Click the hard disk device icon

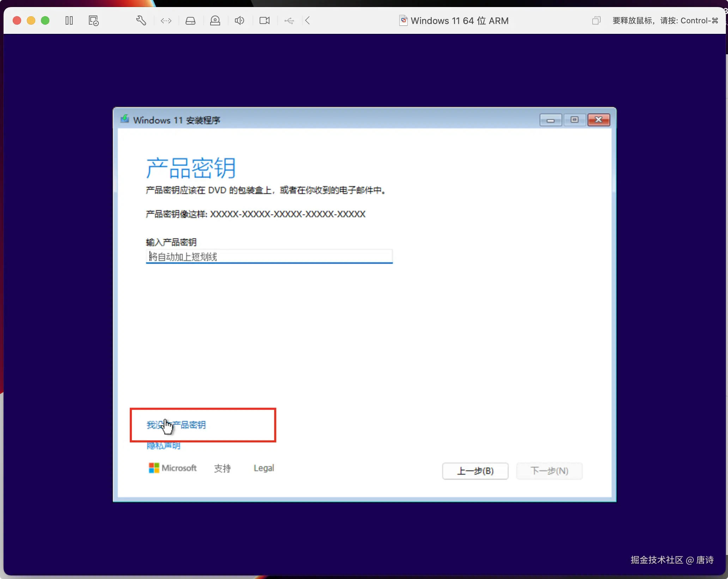pyautogui.click(x=190, y=21)
